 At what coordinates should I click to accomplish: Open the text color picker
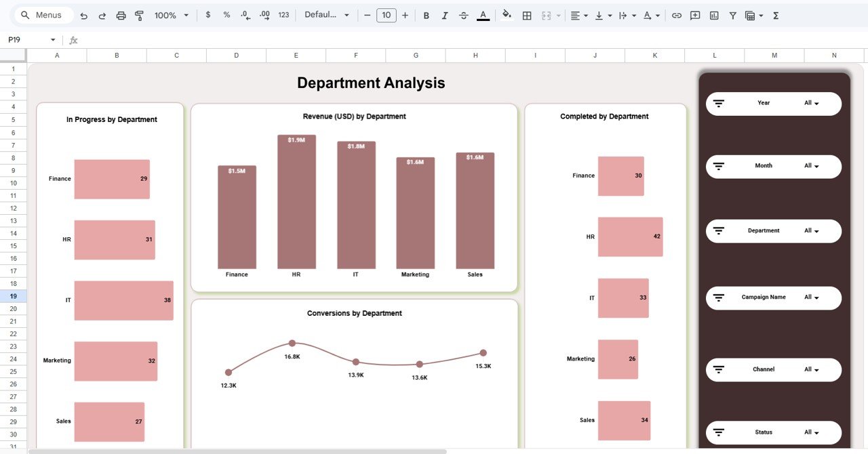point(483,14)
